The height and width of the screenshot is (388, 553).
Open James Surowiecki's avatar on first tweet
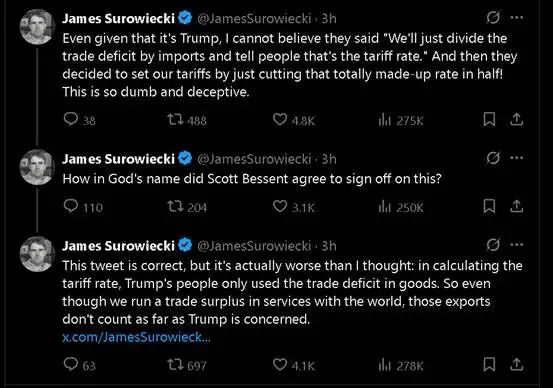(x=37, y=27)
